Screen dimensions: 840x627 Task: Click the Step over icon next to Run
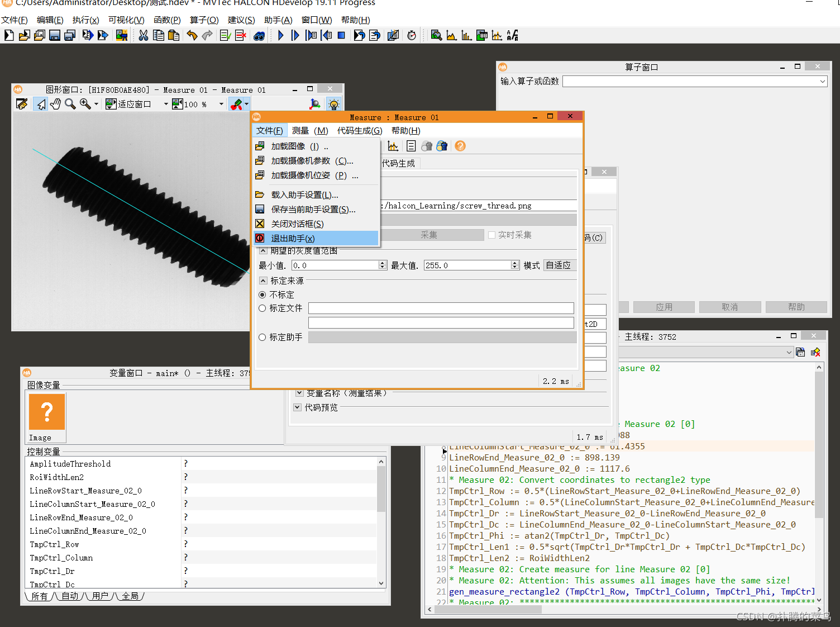295,35
